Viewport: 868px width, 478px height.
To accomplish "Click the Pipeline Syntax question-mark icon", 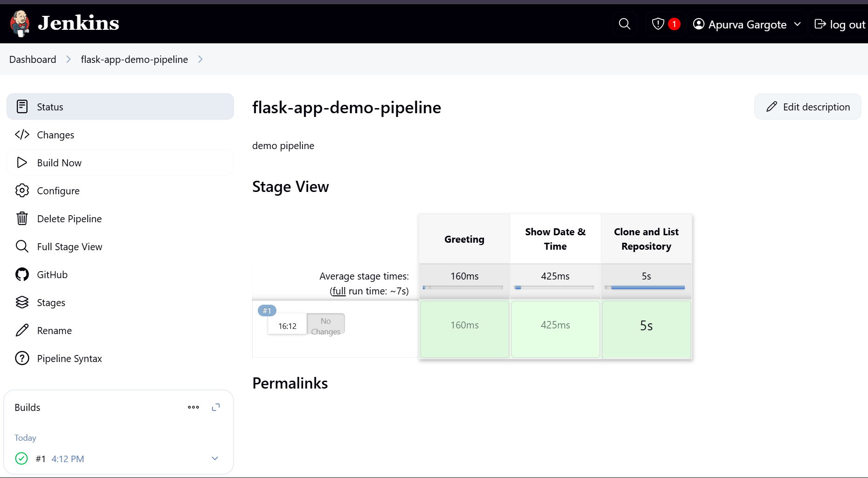I will coord(22,358).
